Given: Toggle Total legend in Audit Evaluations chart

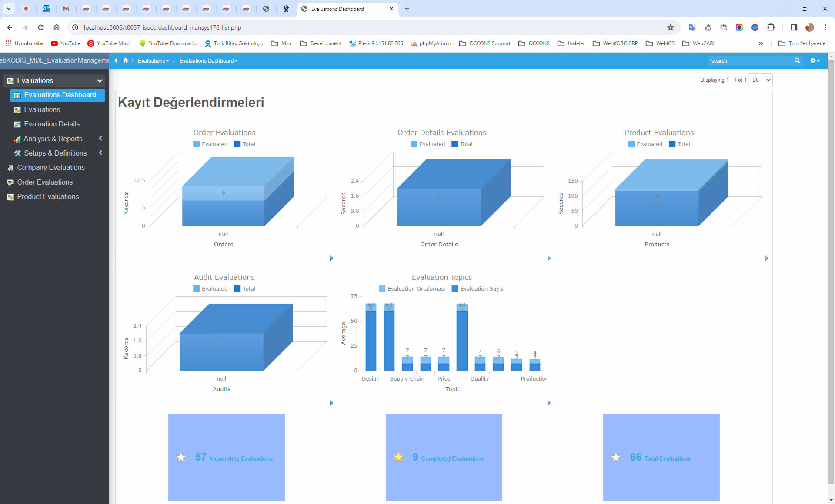Looking at the screenshot, I should (x=244, y=289).
